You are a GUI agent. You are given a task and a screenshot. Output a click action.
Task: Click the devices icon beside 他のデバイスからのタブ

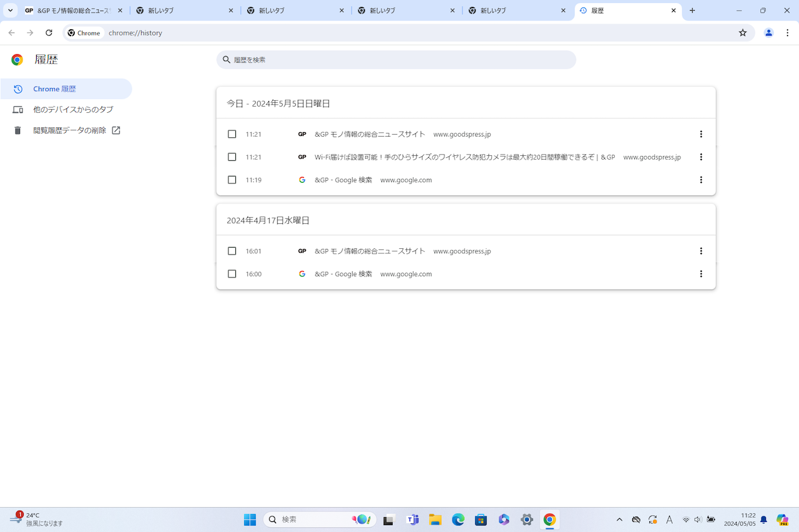coord(17,110)
